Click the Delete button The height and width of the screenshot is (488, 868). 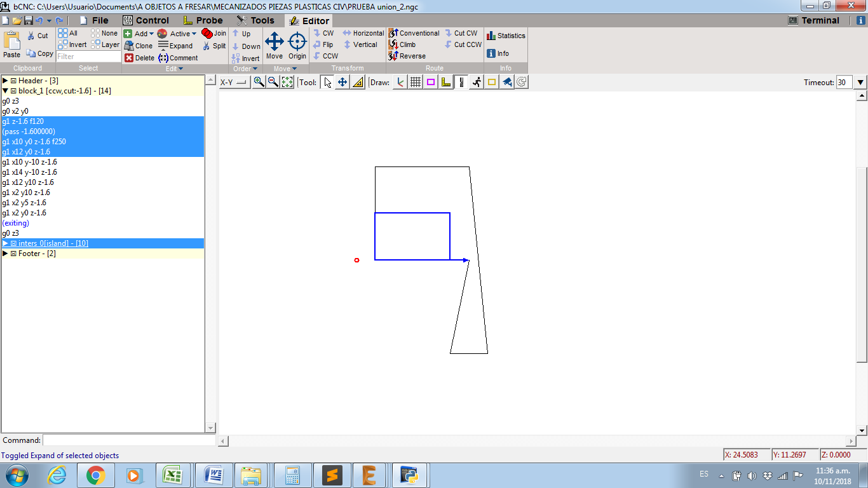pyautogui.click(x=139, y=58)
